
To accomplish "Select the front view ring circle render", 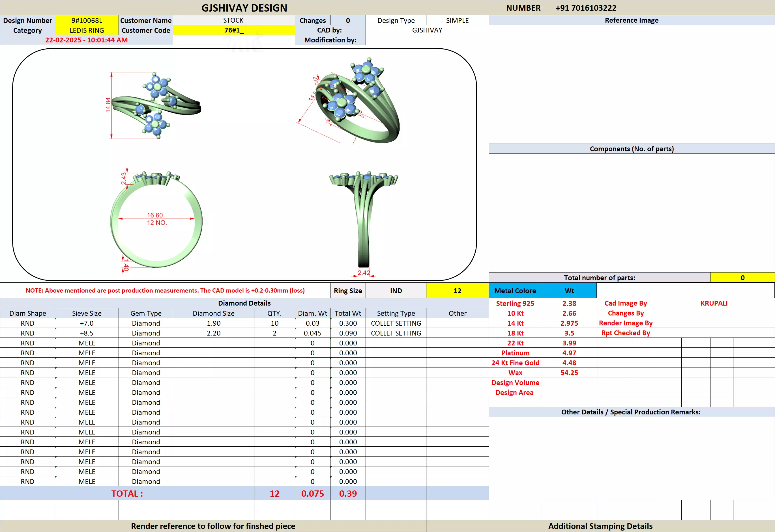I will (x=156, y=220).
